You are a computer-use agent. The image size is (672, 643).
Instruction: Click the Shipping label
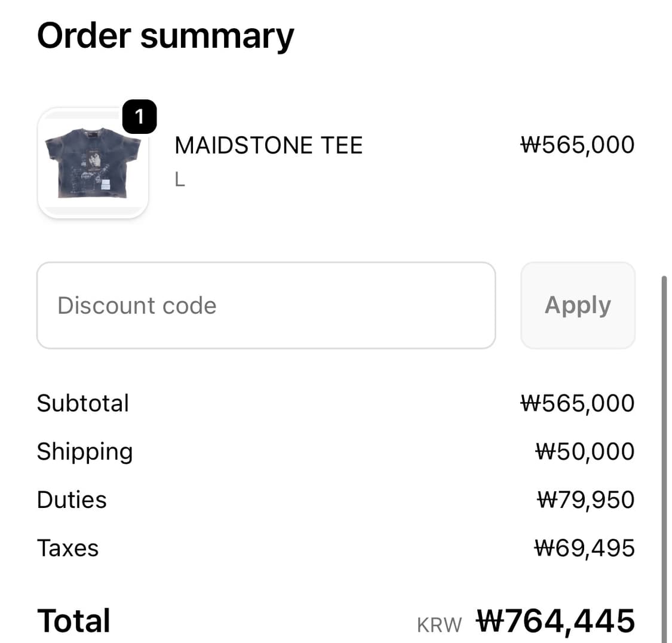pyautogui.click(x=85, y=452)
